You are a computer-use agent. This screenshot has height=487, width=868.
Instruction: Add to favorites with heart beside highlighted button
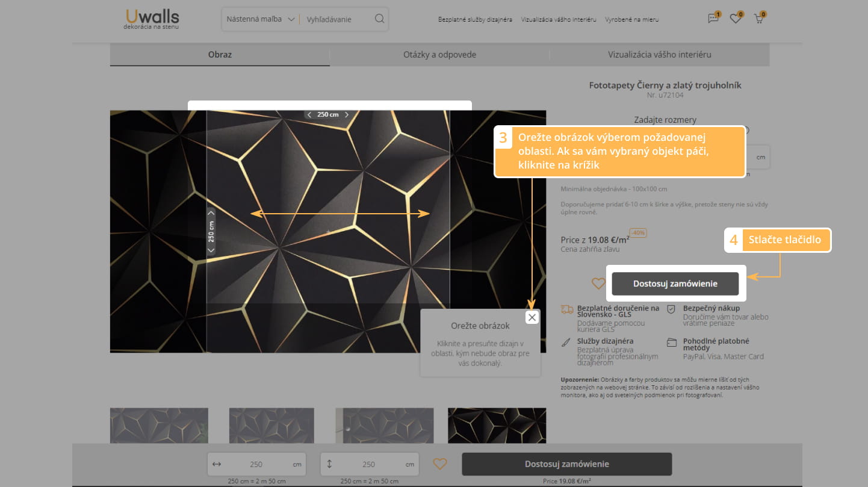[598, 284]
